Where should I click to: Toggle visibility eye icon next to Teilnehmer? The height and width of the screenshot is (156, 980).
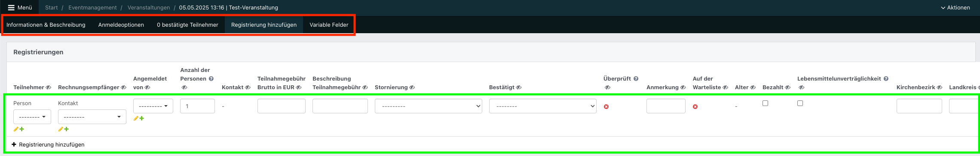point(49,87)
